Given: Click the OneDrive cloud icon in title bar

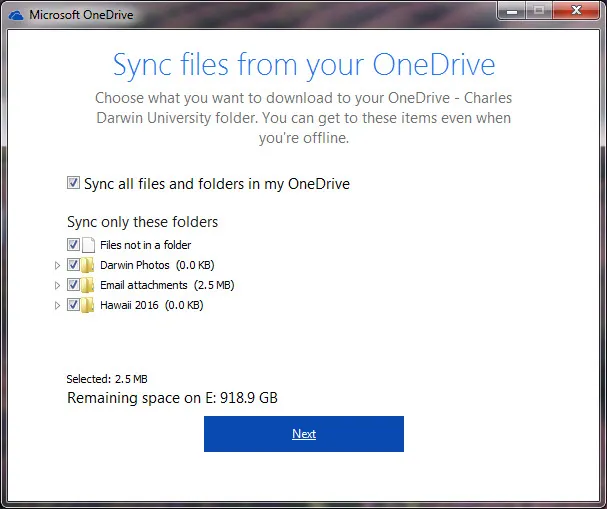Looking at the screenshot, I should pos(16,15).
